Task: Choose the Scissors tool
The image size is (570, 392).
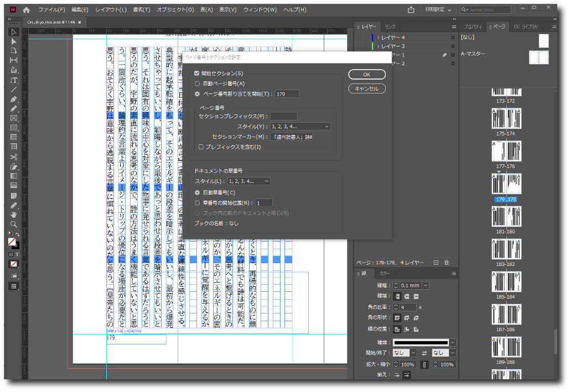Action: click(x=14, y=156)
